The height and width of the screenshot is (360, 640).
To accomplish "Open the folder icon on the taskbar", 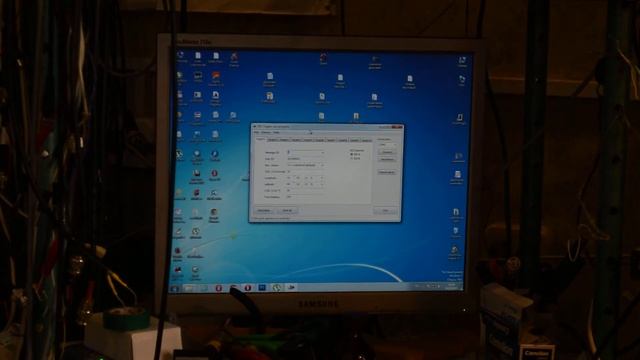I will point(189,288).
